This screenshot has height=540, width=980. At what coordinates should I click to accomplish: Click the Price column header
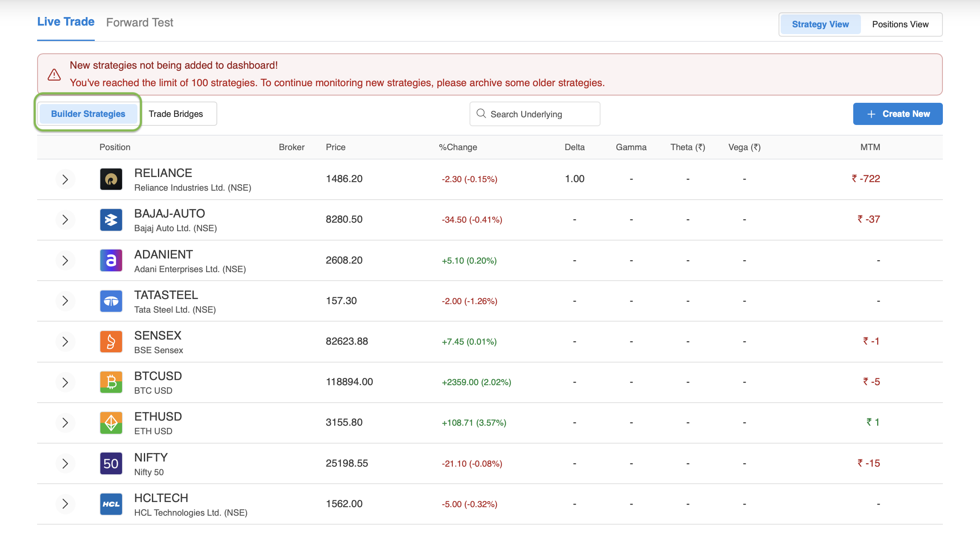pyautogui.click(x=335, y=147)
